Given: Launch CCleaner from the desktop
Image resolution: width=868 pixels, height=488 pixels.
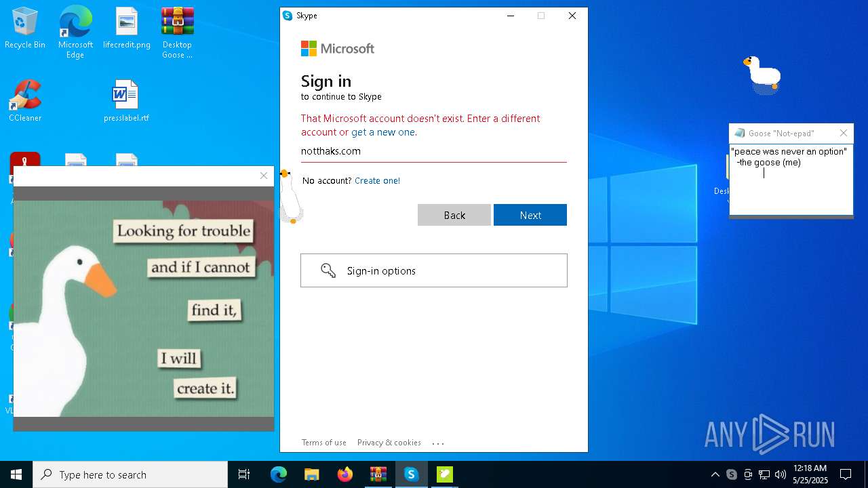Looking at the screenshot, I should [25, 101].
